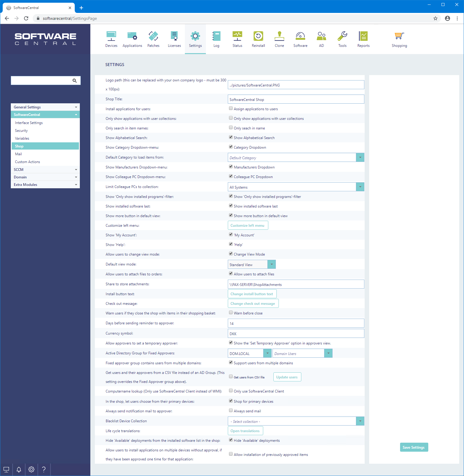Click the search magnifier icon in sidebar
The image size is (464, 476).
coord(75,80)
